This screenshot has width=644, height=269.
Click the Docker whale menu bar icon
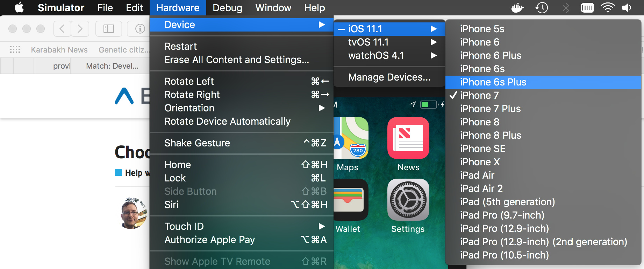click(517, 8)
